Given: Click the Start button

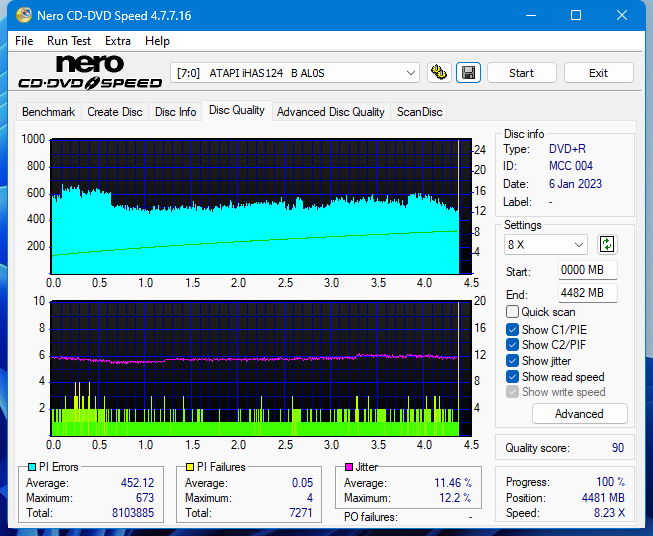Looking at the screenshot, I should (521, 73).
